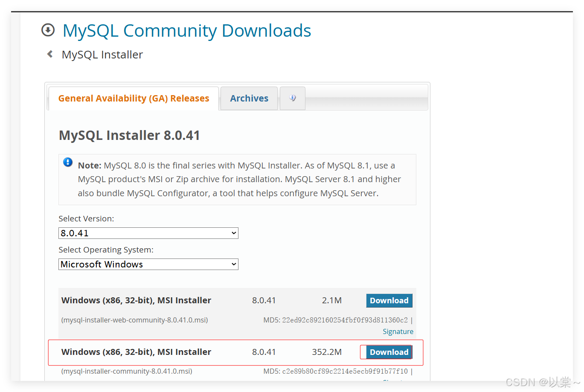Open the Select Version dropdown showing 8.0.41
The height and width of the screenshot is (392, 584).
click(x=148, y=233)
